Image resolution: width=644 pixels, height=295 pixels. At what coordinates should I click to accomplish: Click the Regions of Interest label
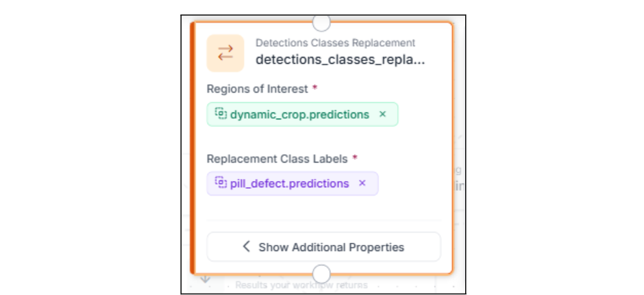click(258, 89)
